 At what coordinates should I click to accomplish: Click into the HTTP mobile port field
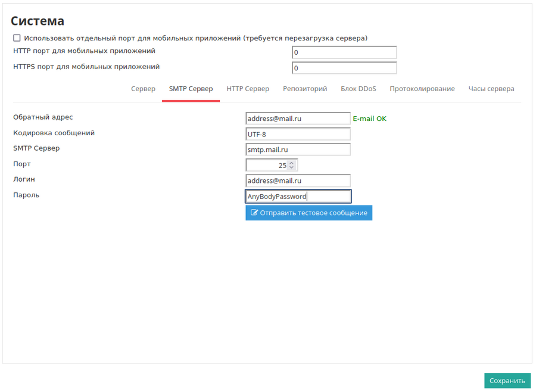(x=344, y=52)
